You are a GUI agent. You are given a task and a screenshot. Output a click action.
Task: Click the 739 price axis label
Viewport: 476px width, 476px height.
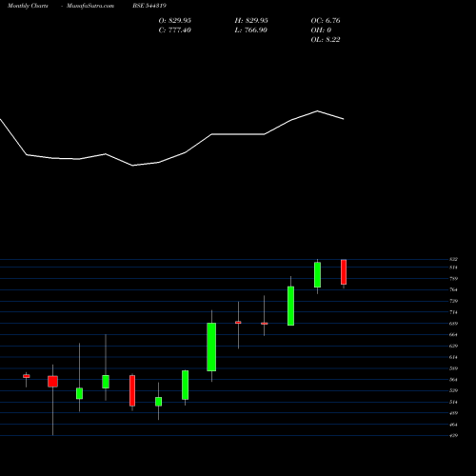(x=453, y=301)
